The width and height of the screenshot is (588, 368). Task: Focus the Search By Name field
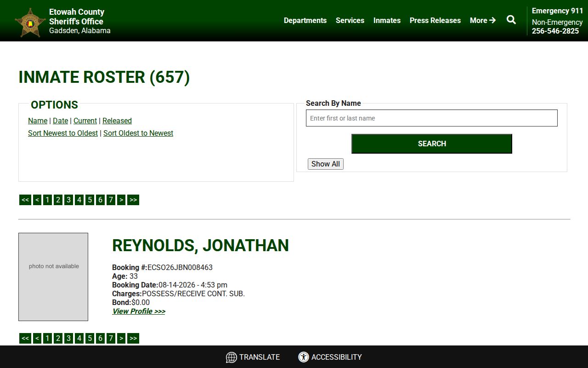(432, 118)
